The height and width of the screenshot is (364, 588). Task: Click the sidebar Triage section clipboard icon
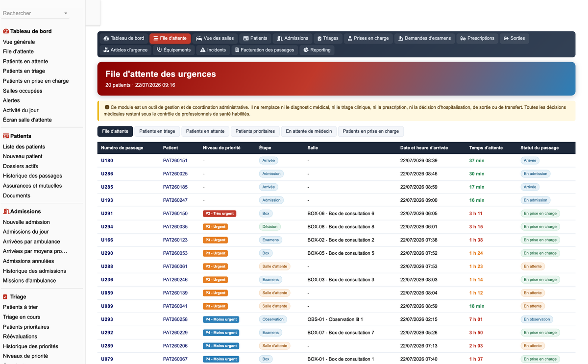(x=5, y=297)
